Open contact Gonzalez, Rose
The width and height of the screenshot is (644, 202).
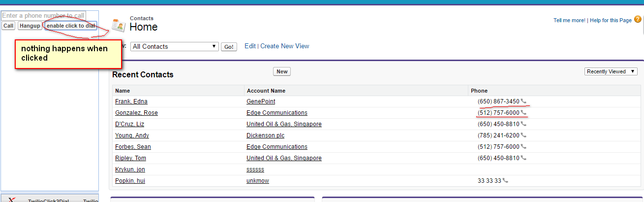(x=136, y=113)
